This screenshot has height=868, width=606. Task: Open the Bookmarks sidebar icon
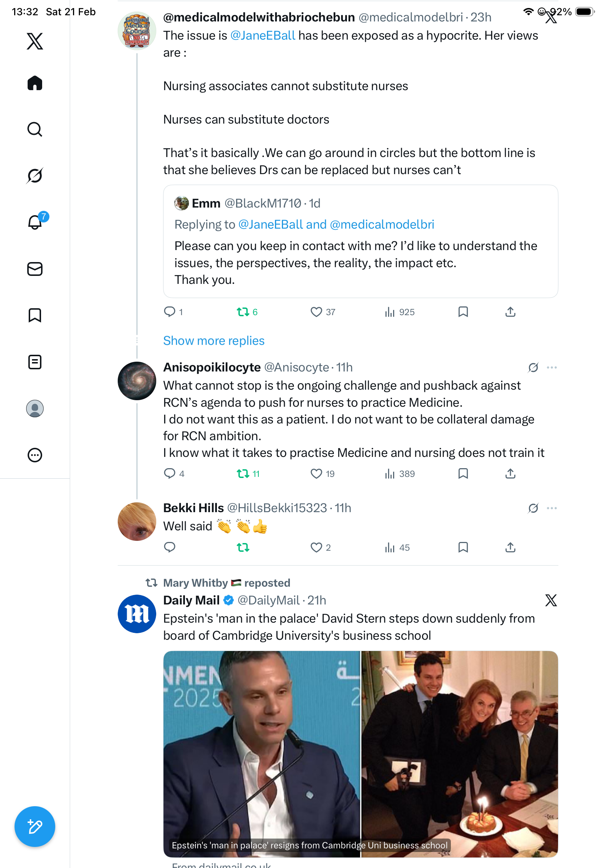[x=35, y=315]
